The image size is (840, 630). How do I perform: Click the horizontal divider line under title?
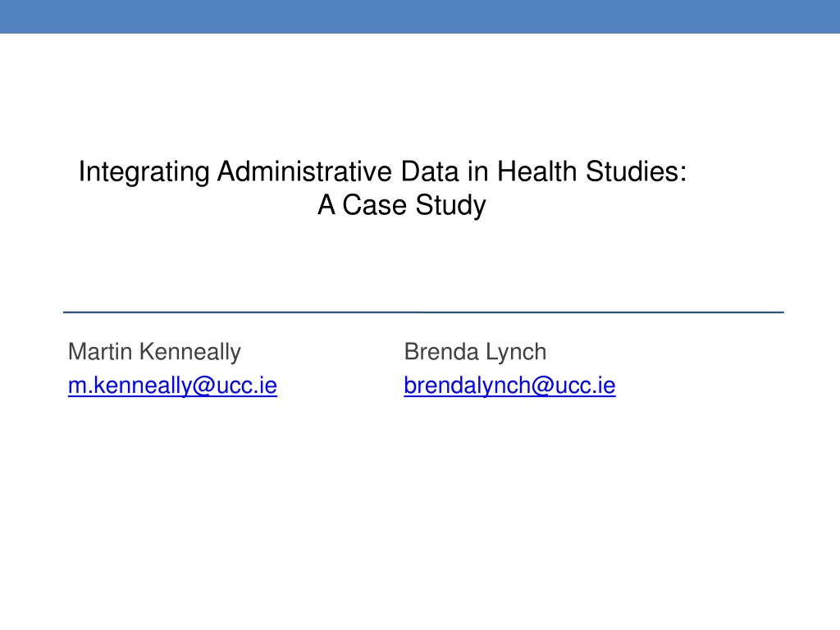pos(423,312)
